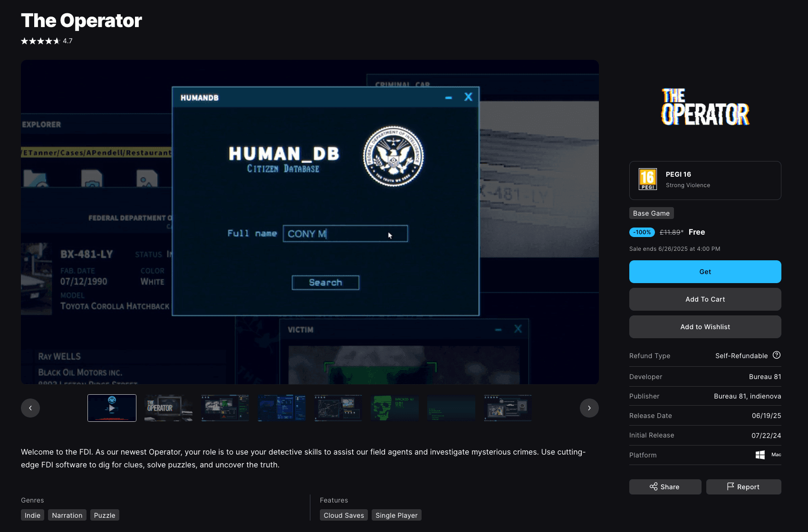Select the map screenshot thumbnail
The height and width of the screenshot is (532, 808).
point(338,408)
